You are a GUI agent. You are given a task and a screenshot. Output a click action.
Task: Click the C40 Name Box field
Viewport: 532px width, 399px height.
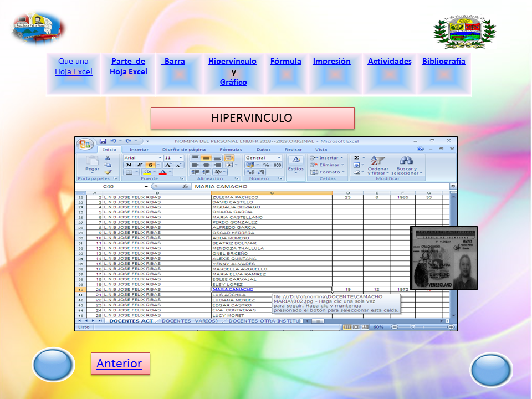(113, 186)
